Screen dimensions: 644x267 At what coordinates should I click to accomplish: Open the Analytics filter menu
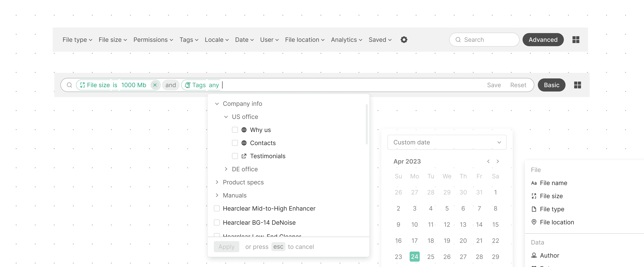[x=346, y=40]
